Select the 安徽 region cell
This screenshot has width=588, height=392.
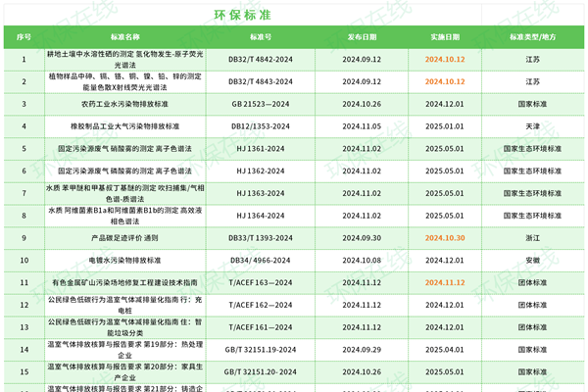coord(532,260)
